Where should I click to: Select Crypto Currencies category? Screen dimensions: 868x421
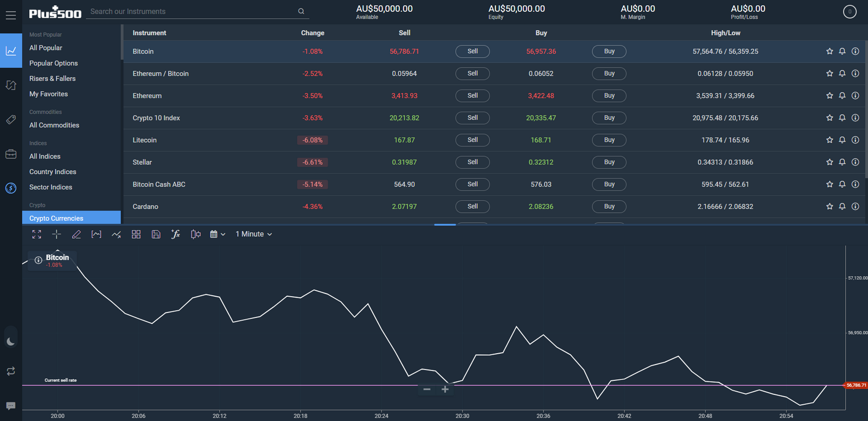pos(72,218)
